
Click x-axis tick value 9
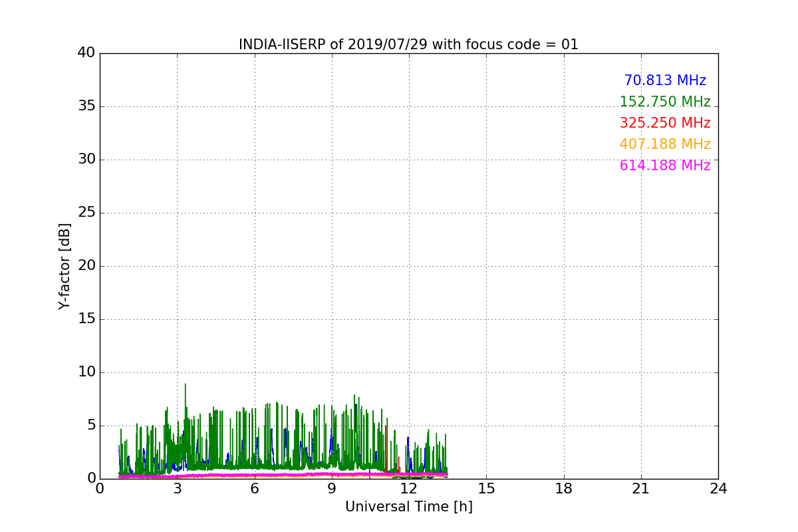[332, 489]
